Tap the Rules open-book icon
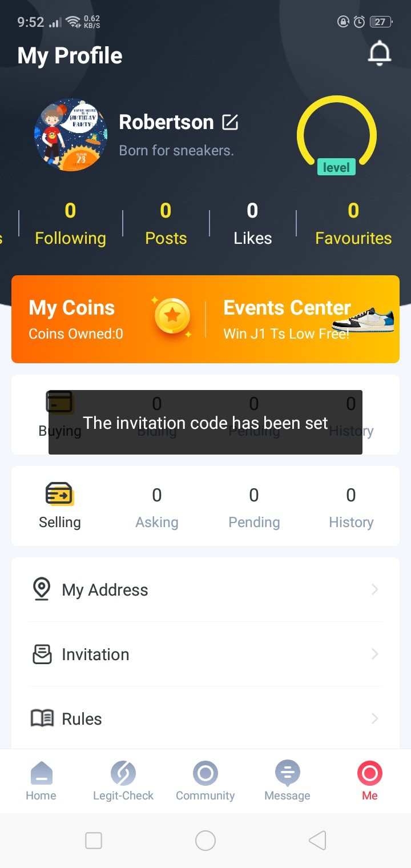The height and width of the screenshot is (868, 411). point(42,718)
